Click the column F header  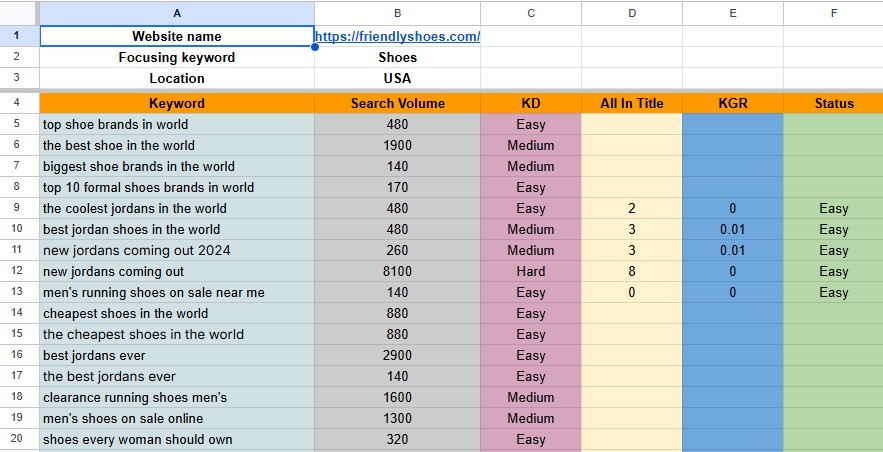[x=833, y=13]
